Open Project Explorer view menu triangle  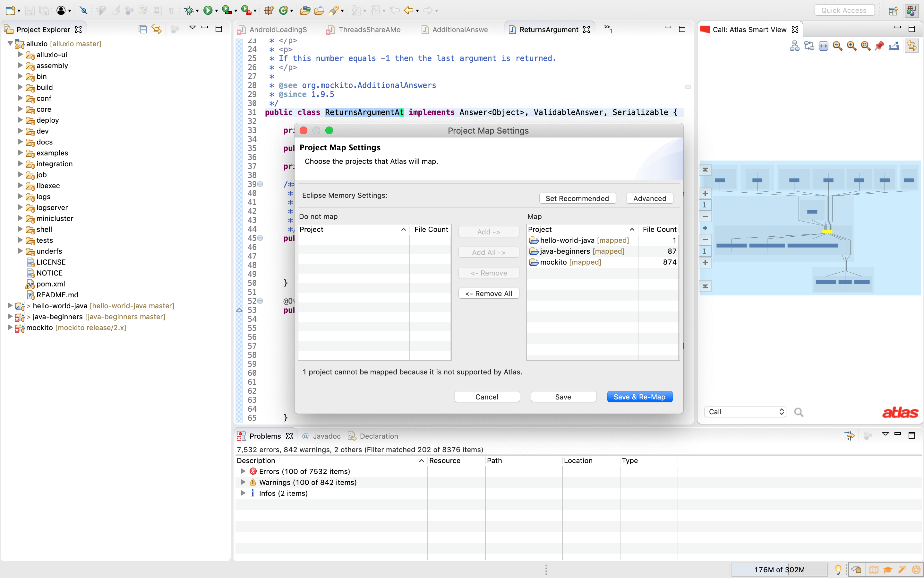coord(193,28)
